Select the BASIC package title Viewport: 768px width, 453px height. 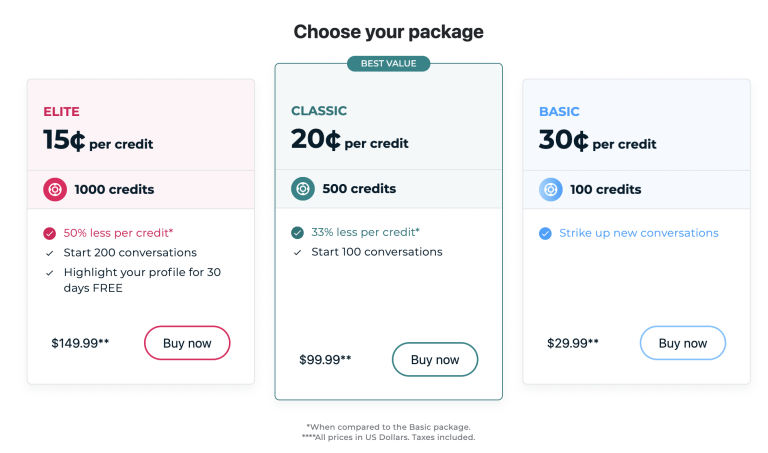tap(559, 112)
